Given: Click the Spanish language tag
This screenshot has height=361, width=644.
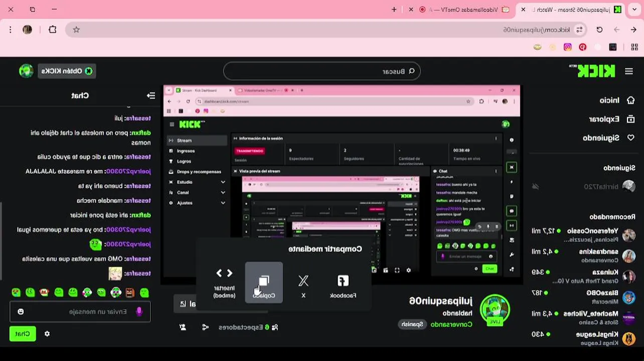Looking at the screenshot, I should (412, 324).
